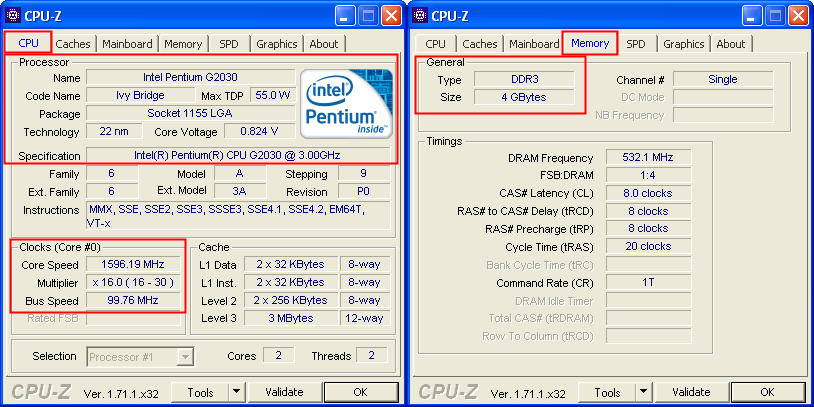Click the CPU-Z icon in right window title bar

point(419,16)
